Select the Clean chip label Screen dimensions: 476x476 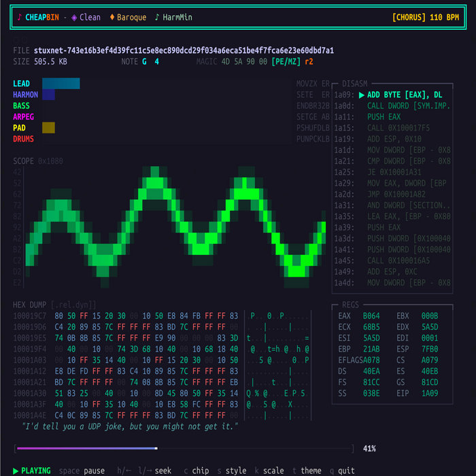click(90, 17)
